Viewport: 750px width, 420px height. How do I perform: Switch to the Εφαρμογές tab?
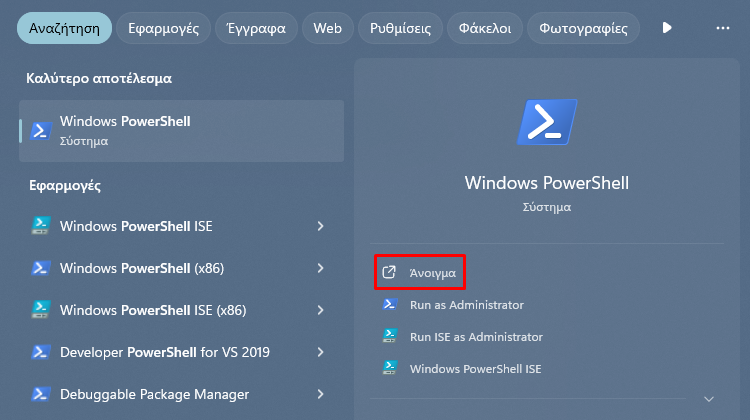pos(163,28)
